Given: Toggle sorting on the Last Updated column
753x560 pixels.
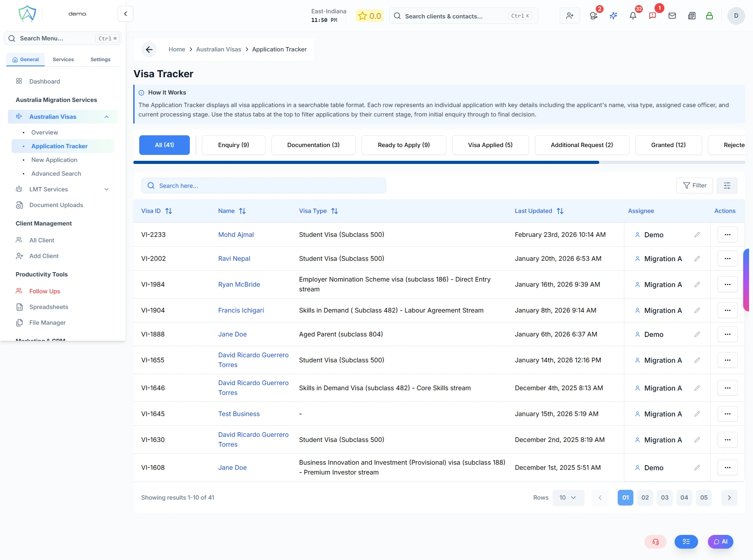Looking at the screenshot, I should point(560,211).
